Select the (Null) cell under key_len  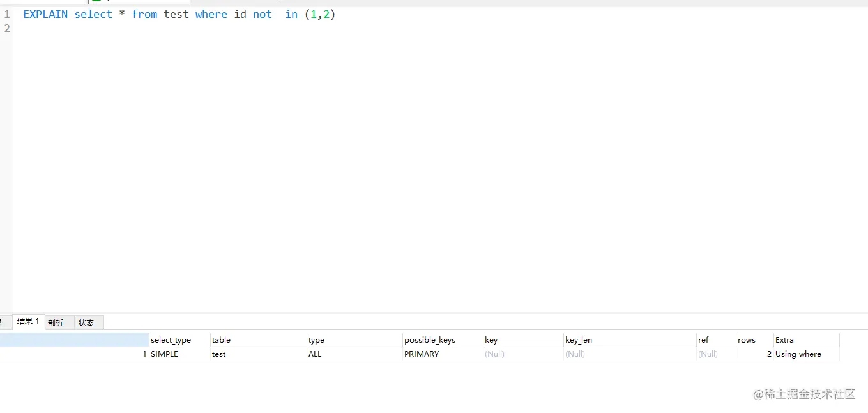(x=630, y=354)
